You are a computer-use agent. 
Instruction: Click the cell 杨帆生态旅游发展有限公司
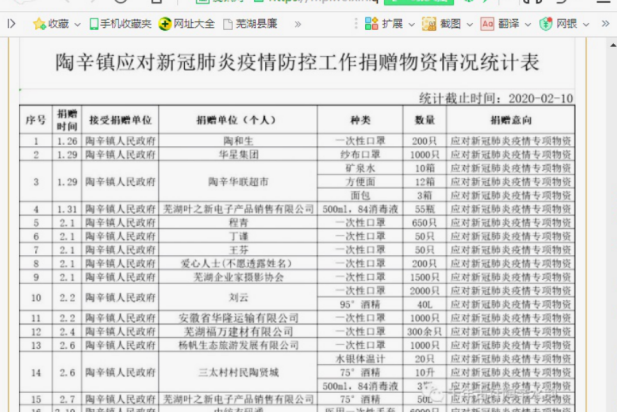(238, 345)
